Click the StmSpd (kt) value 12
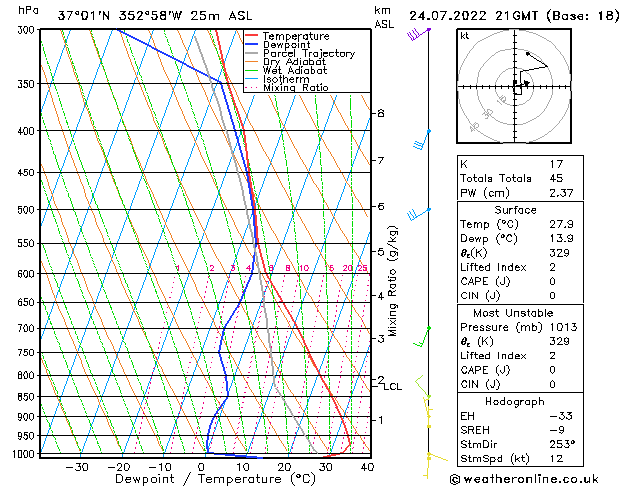The width and height of the screenshot is (629, 486). pos(556,458)
